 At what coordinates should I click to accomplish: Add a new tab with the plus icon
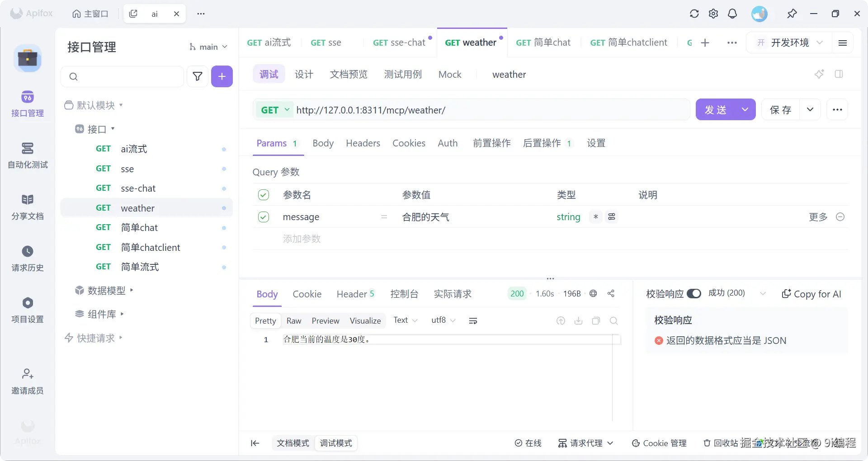(x=705, y=42)
